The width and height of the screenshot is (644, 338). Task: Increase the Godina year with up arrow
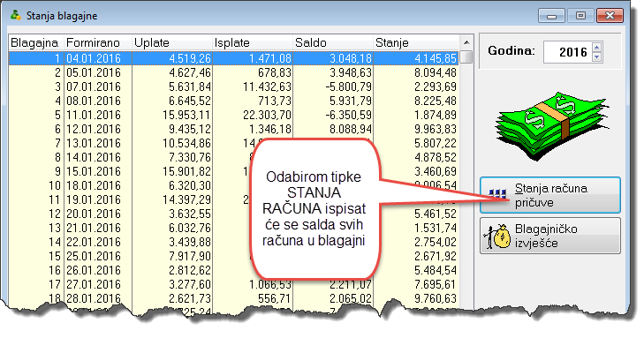tap(597, 47)
